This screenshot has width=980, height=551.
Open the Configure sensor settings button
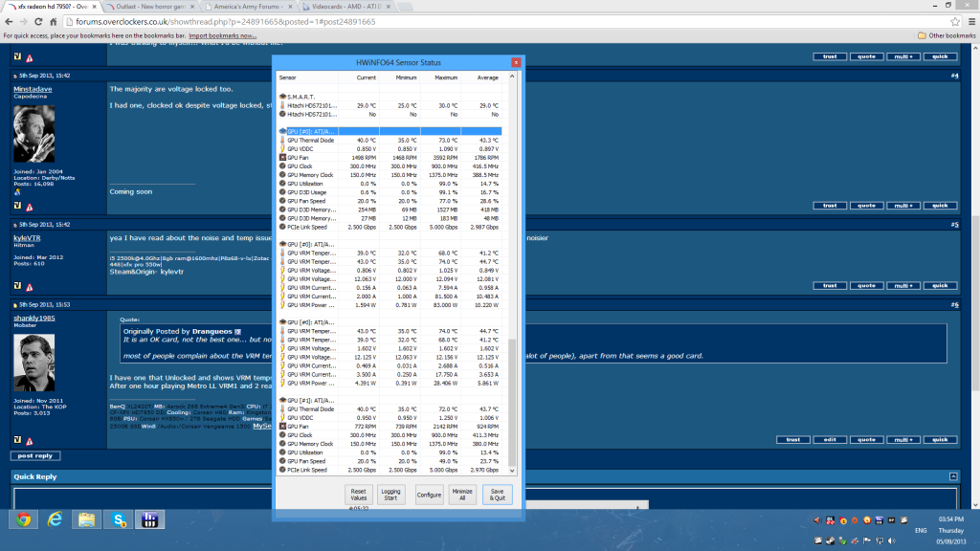click(429, 495)
